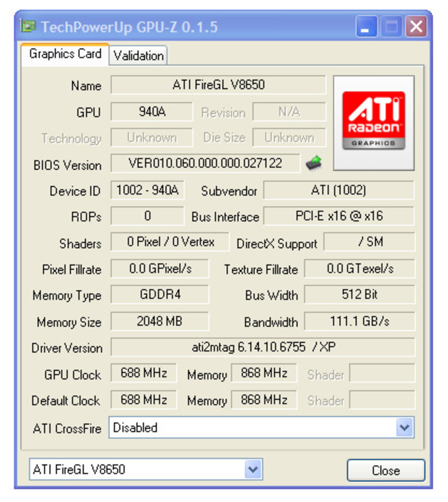The width and height of the screenshot is (448, 502).
Task: Click the Bus Width 512 Bit field
Action: (360, 295)
